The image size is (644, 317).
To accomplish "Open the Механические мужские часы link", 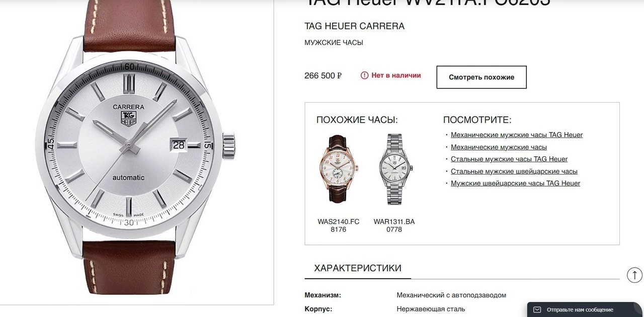I will (x=499, y=147).
